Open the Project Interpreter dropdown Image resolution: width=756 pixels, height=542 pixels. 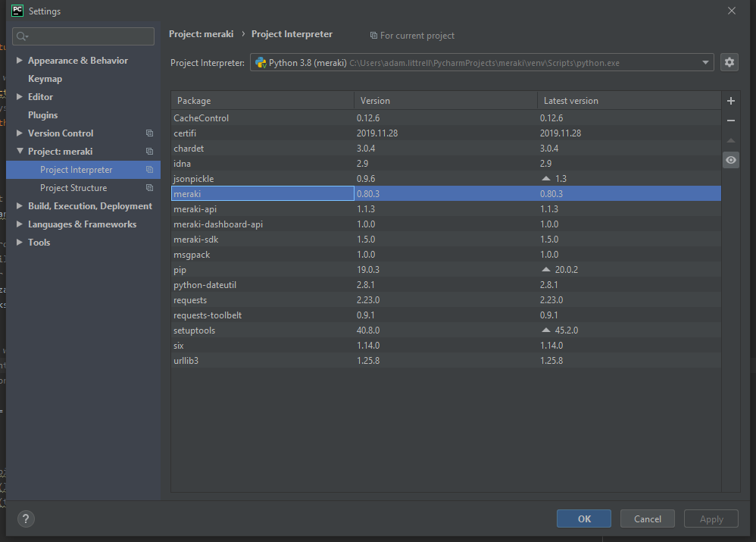pos(704,62)
